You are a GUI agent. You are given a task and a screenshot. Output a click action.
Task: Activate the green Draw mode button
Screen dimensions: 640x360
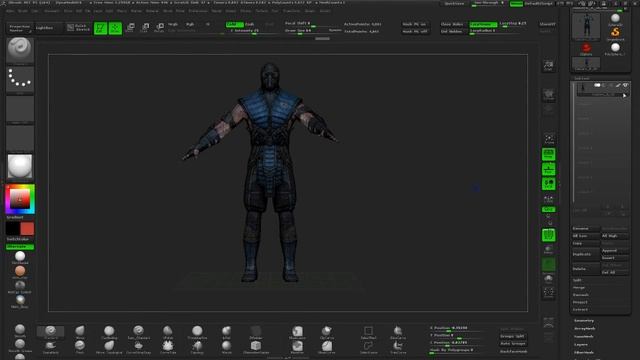116,28
